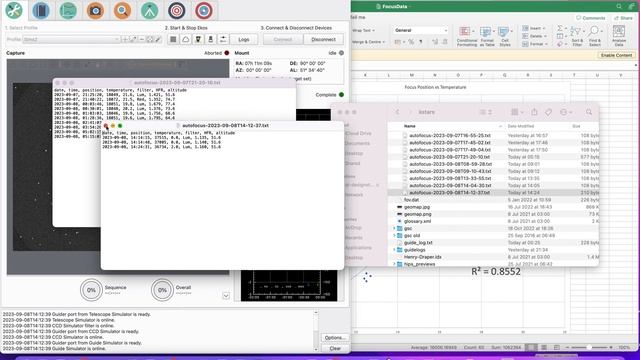Open the Insert cells dropdown in Excel
This screenshot has width=640, height=360.
535,28
